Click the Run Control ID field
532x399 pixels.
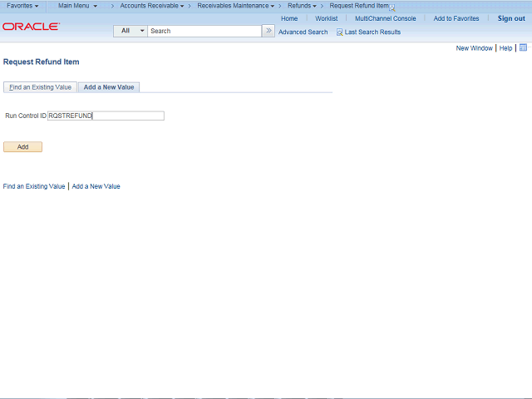click(x=106, y=116)
